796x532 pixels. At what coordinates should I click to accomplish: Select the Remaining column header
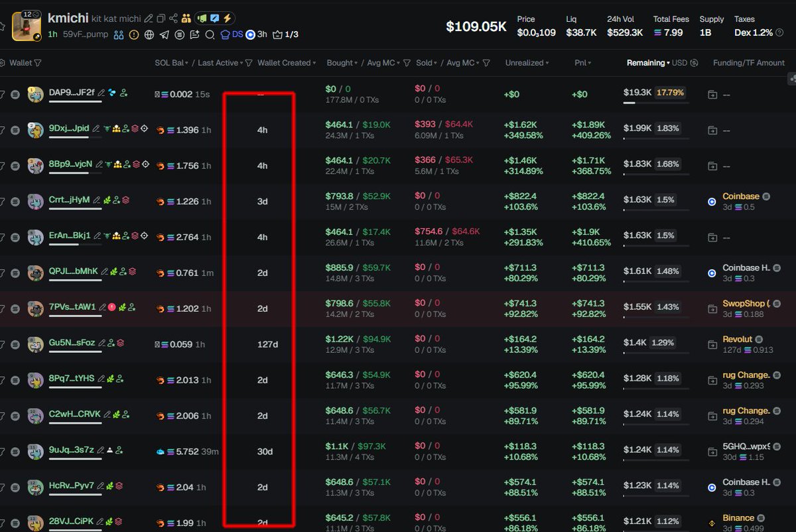[x=647, y=63]
